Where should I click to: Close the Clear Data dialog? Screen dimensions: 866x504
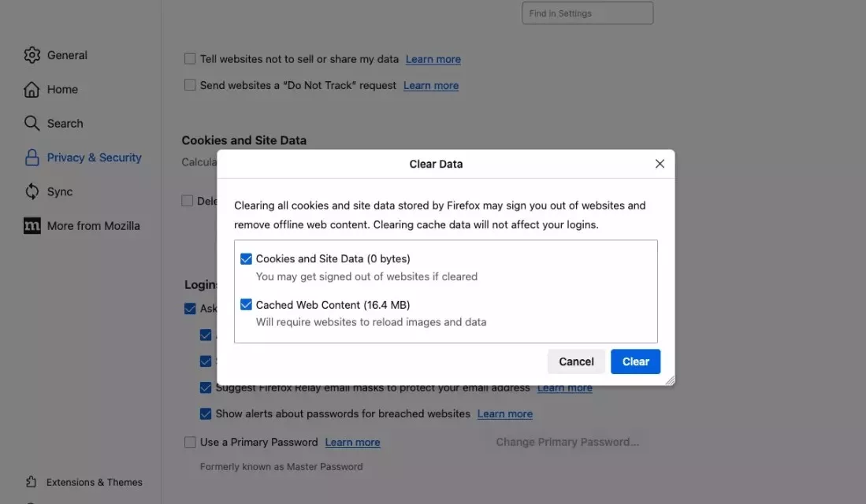click(660, 164)
